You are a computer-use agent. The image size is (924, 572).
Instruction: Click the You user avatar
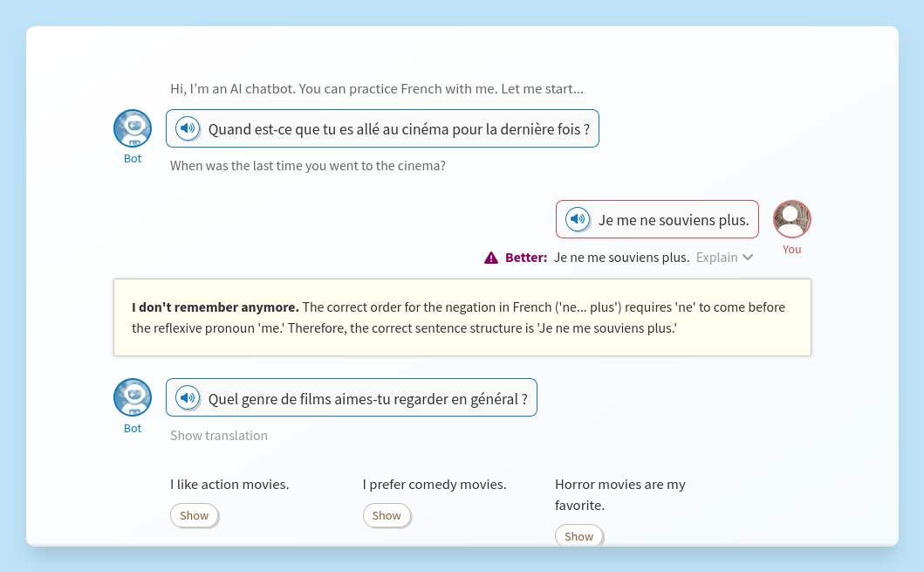click(791, 219)
